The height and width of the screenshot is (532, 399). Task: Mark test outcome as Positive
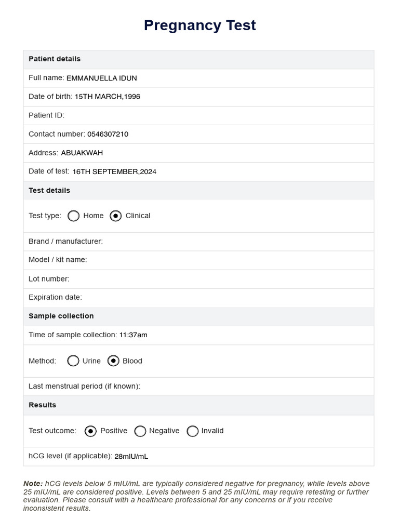pos(90,431)
